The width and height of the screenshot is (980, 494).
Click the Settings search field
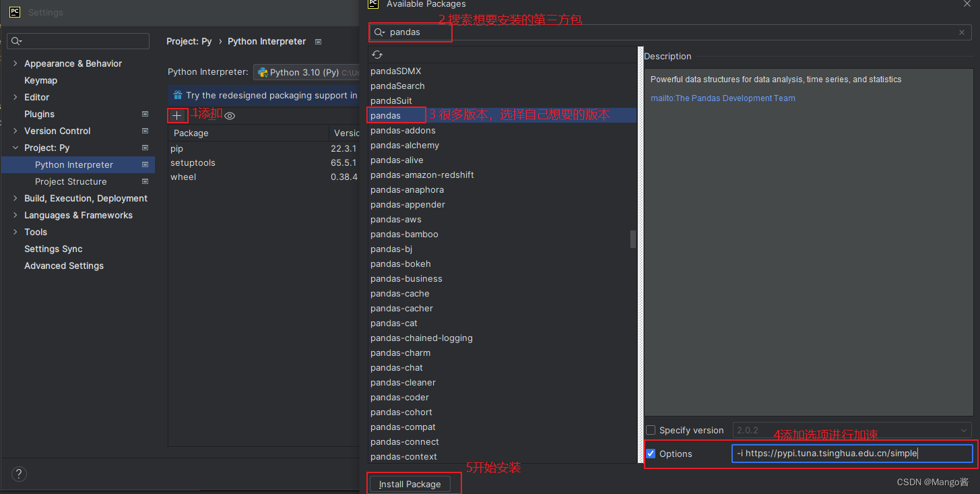[78, 41]
